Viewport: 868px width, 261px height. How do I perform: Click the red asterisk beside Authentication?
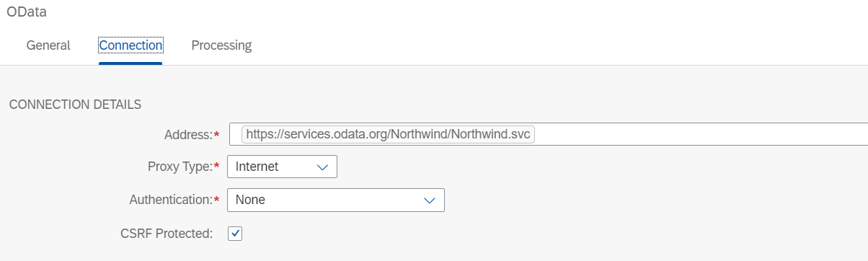[x=216, y=199]
